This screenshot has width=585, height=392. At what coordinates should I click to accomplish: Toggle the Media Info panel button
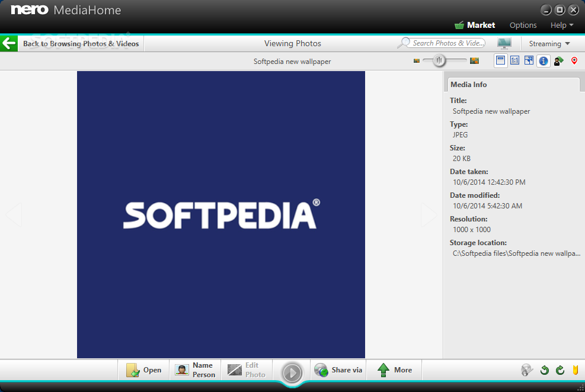[543, 61]
